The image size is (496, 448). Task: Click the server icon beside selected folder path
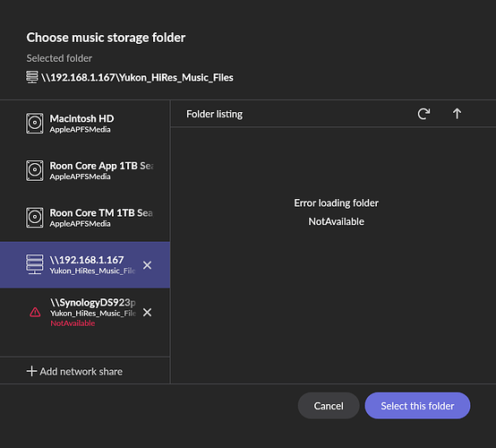pyautogui.click(x=32, y=77)
